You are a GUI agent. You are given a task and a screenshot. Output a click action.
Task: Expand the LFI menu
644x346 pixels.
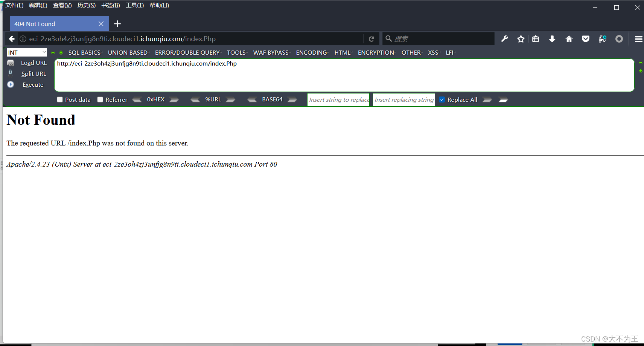[x=451, y=53]
